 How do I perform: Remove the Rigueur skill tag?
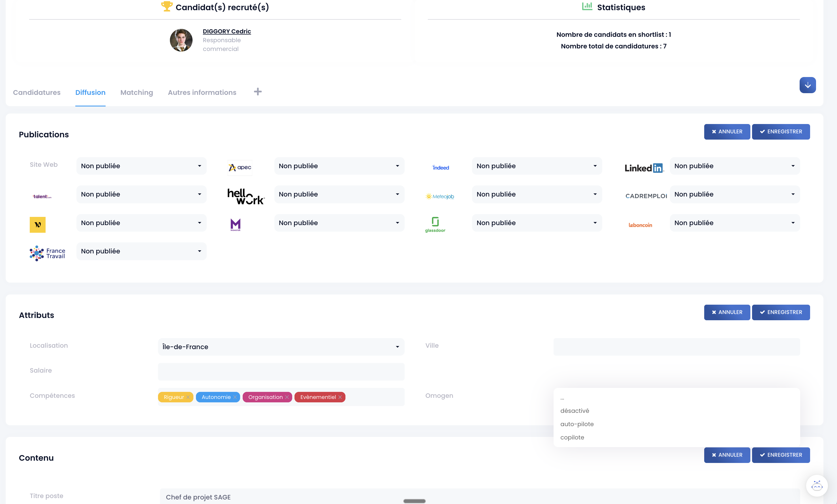(x=188, y=397)
